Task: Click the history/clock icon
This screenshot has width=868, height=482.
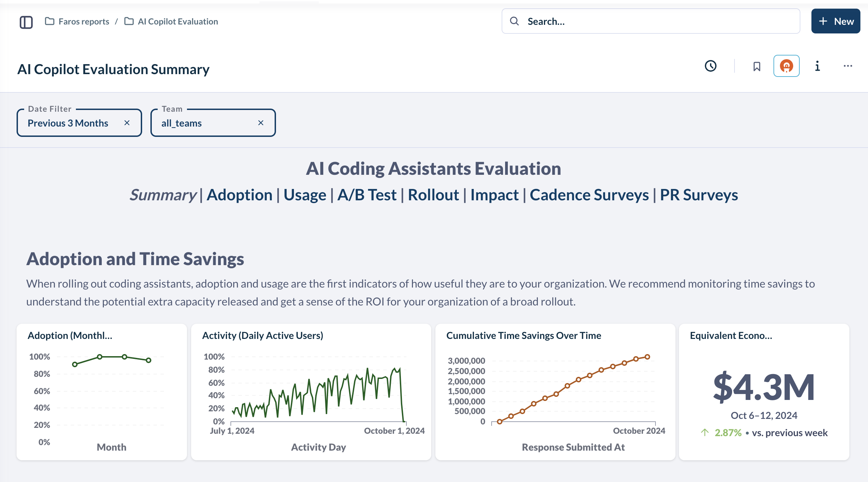Action: coord(710,66)
